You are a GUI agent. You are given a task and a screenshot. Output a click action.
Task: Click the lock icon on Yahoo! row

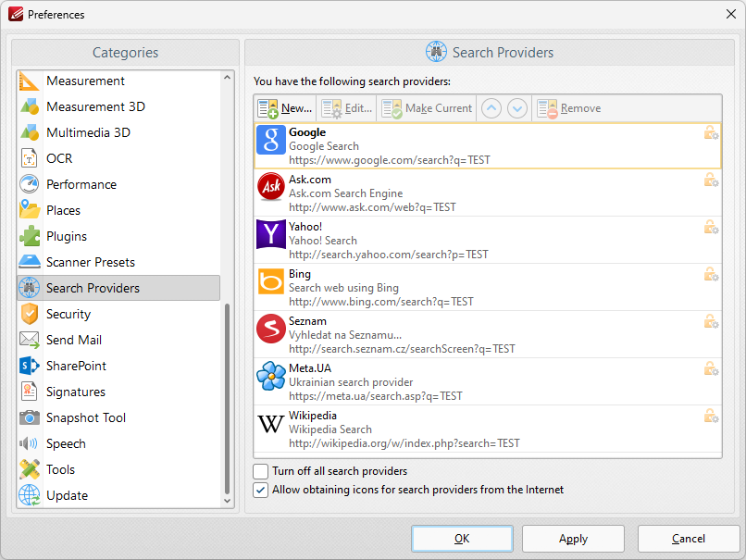(x=711, y=227)
